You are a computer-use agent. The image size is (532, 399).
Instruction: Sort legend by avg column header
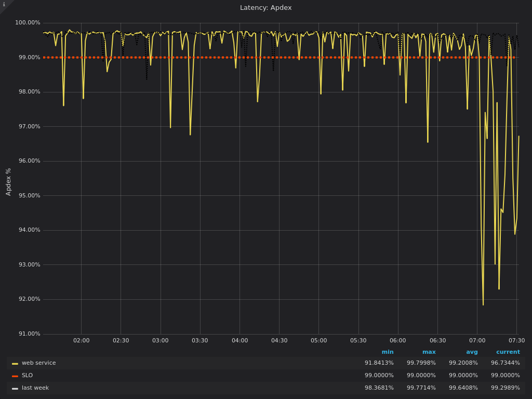point(472,352)
